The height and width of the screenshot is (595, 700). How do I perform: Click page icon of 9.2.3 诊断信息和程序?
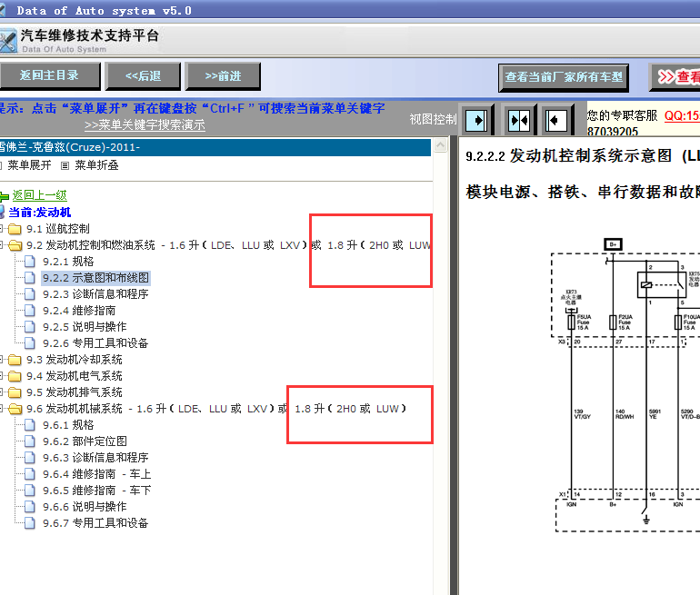point(30,294)
